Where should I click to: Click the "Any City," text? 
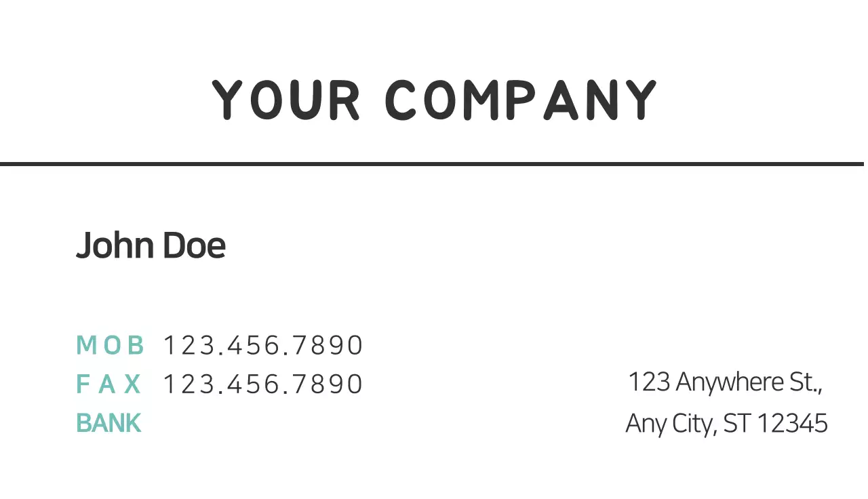pyautogui.click(x=671, y=424)
